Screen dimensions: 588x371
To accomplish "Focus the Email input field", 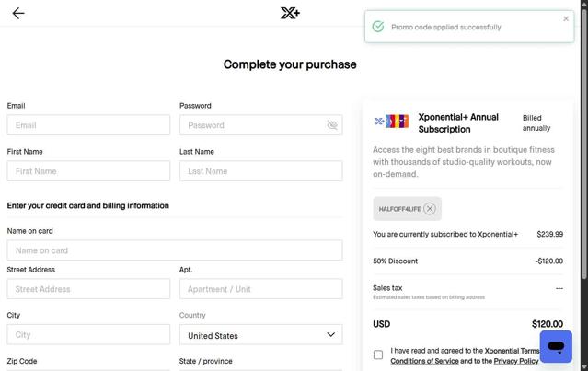I will tap(88, 125).
